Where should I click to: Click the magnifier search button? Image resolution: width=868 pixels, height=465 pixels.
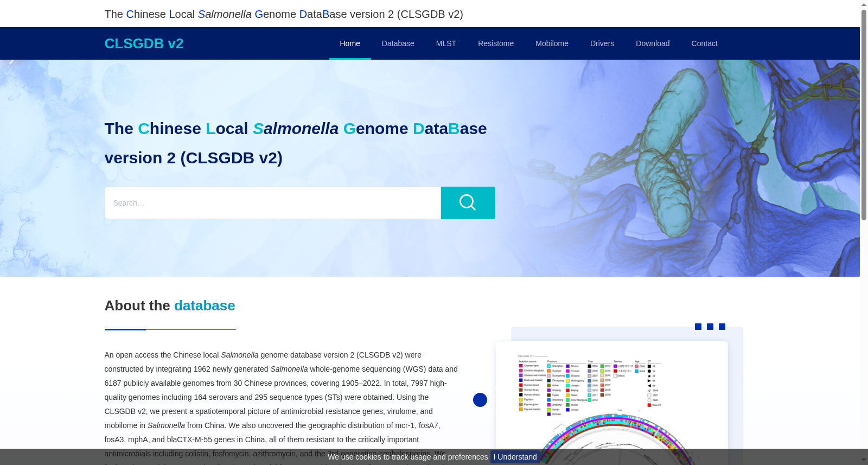[468, 203]
